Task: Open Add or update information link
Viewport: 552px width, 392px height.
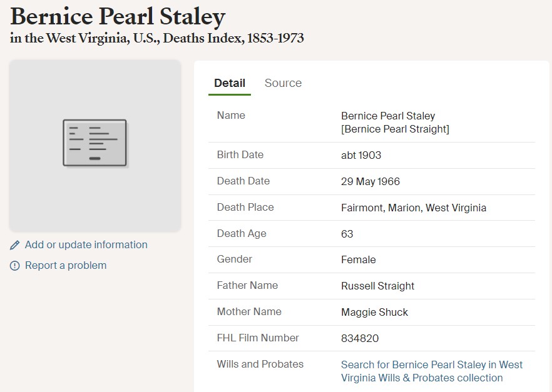Action: click(x=86, y=244)
